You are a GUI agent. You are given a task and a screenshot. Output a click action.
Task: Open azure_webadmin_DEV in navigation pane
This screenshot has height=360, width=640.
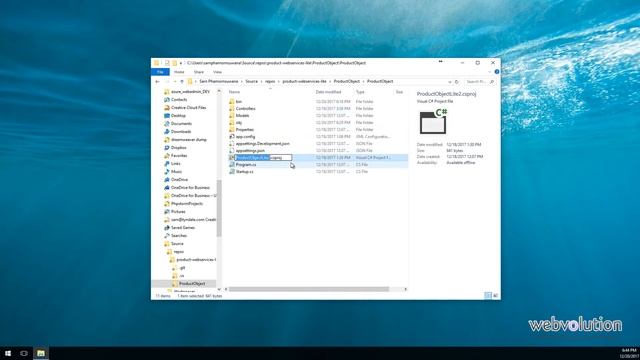click(190, 92)
